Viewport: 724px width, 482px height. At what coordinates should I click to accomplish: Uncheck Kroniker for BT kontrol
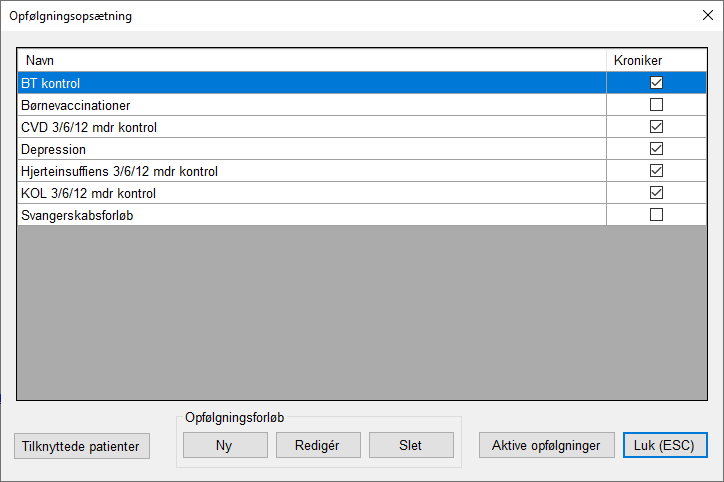[656, 83]
